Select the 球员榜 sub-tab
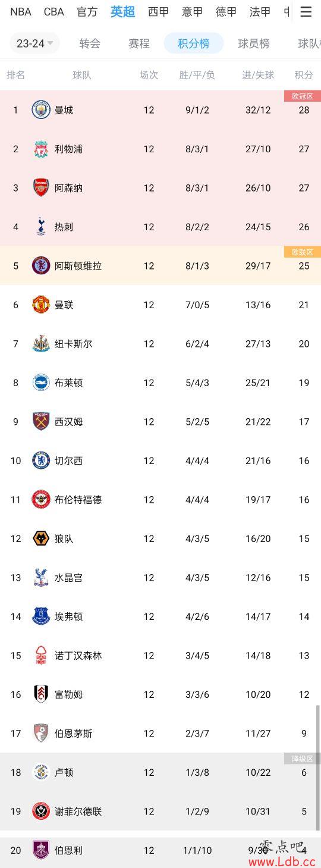Viewport: 321px width, 868px height. 254,43
